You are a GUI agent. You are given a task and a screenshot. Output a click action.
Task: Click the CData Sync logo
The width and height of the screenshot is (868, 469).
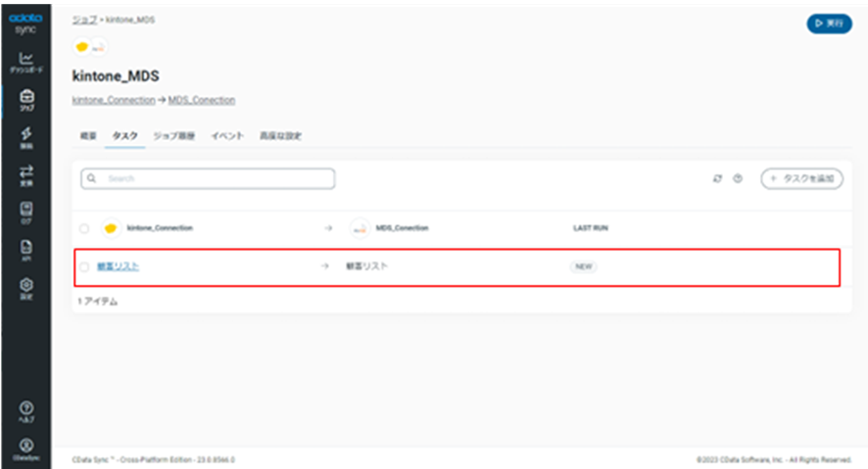(x=25, y=23)
